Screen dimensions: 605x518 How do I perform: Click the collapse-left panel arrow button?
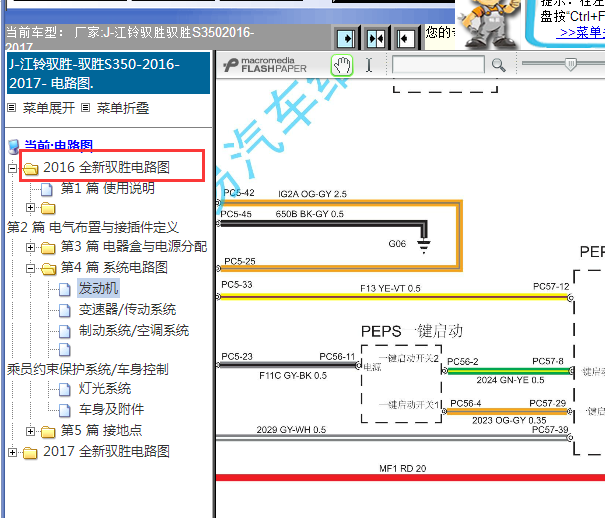pos(405,38)
